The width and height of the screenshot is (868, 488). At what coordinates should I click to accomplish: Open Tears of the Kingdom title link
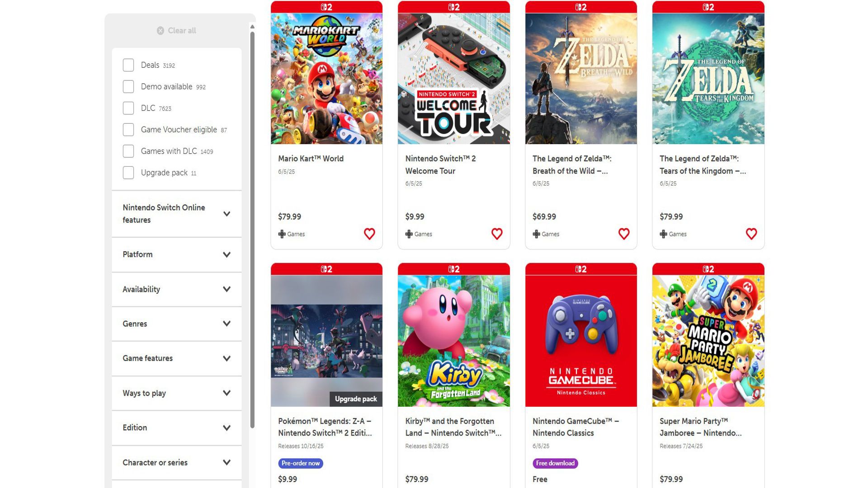pos(703,165)
